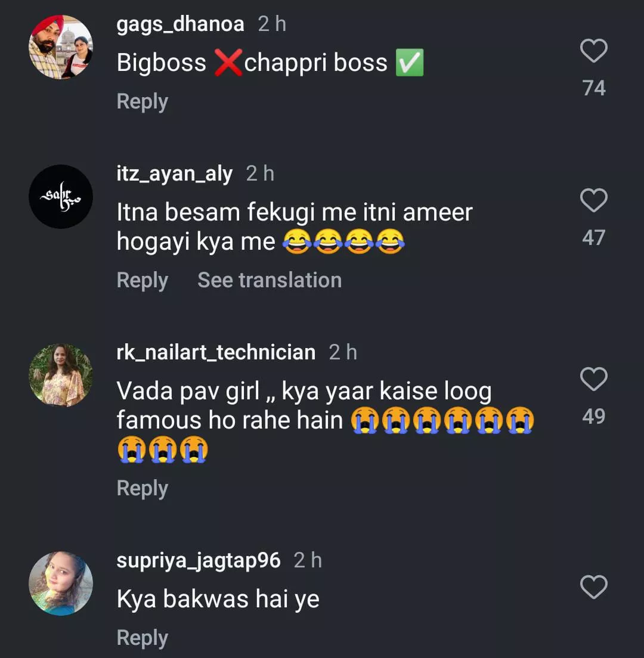Open the gags_dhanoa username link
The width and height of the screenshot is (644, 658).
(180, 24)
